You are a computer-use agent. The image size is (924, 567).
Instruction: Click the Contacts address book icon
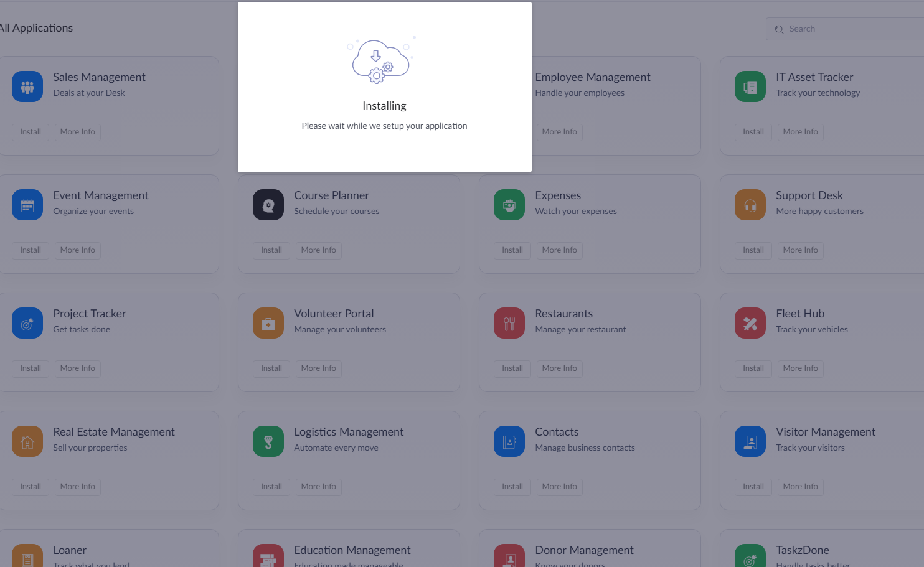509,441
